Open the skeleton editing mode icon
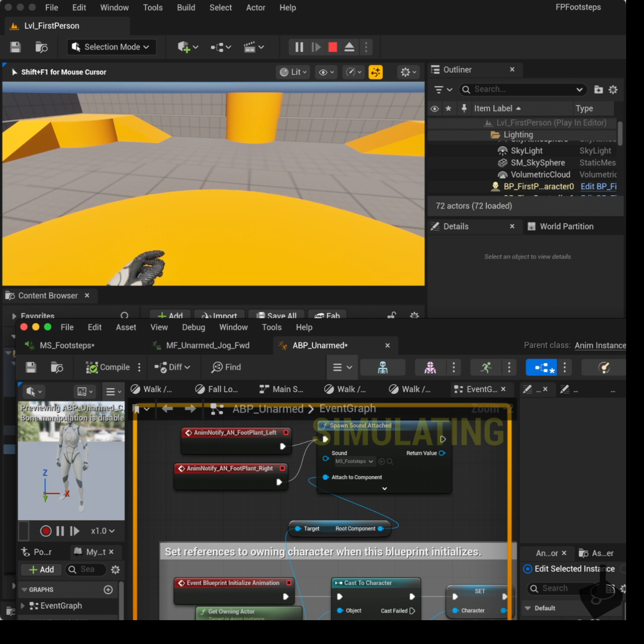Image resolution: width=644 pixels, height=644 pixels. 382,367
